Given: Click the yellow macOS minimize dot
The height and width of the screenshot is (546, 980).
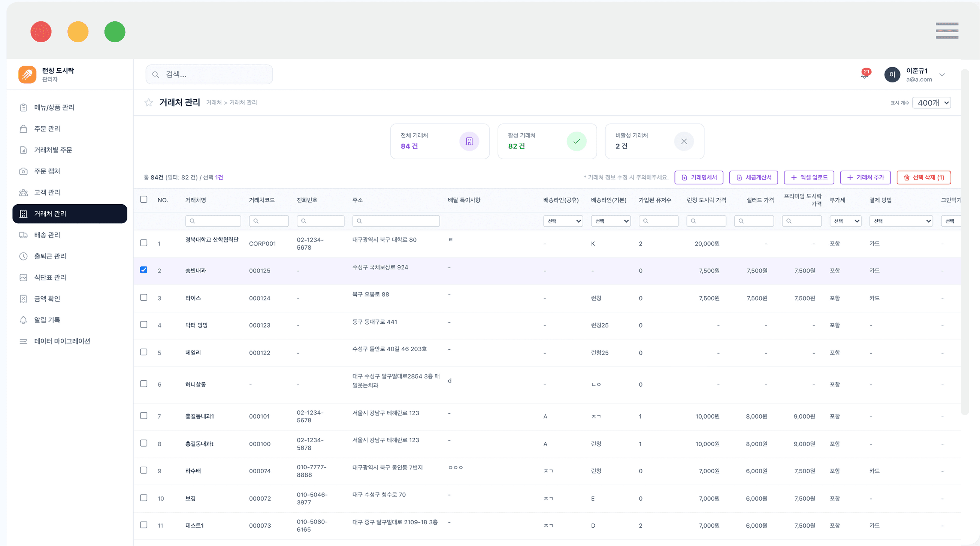Looking at the screenshot, I should (x=78, y=31).
